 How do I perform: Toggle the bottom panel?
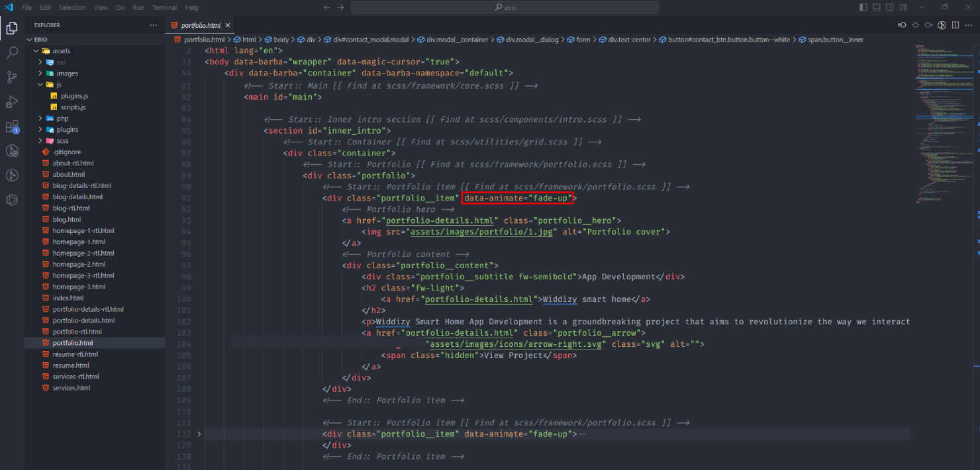point(877,7)
